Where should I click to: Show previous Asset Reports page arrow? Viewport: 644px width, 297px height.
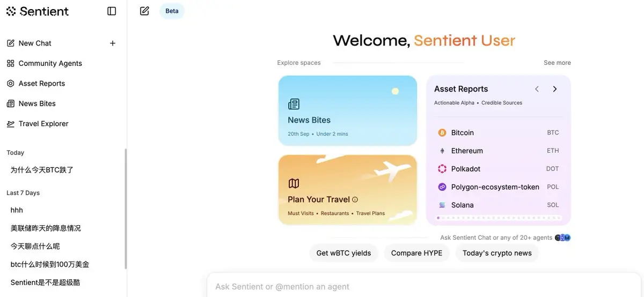pos(537,89)
